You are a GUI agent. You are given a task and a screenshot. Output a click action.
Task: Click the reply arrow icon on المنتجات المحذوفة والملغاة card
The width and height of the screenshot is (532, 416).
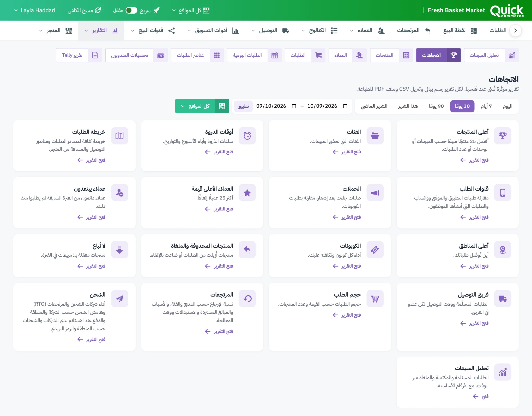[247, 250]
